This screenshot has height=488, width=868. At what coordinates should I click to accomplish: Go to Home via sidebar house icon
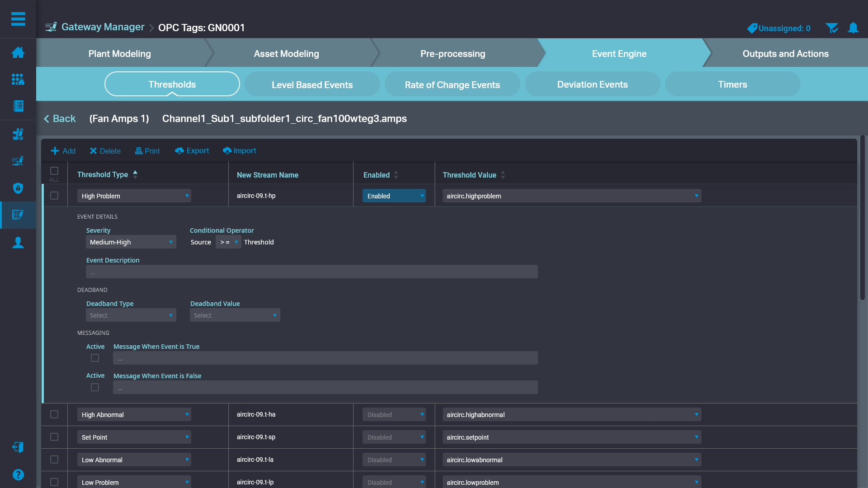(18, 52)
